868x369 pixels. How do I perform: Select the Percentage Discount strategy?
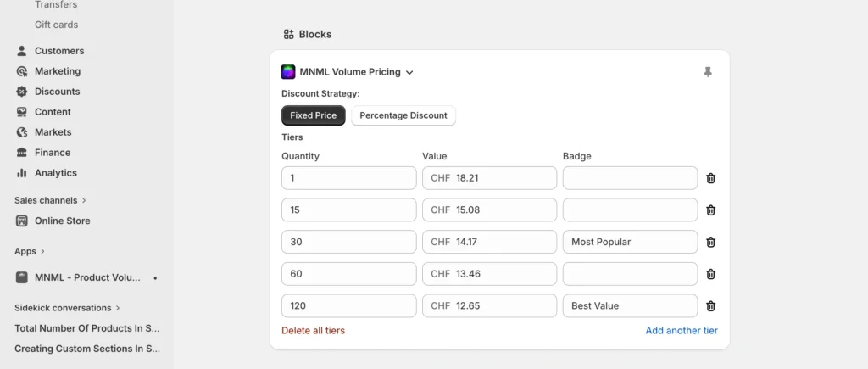[403, 115]
